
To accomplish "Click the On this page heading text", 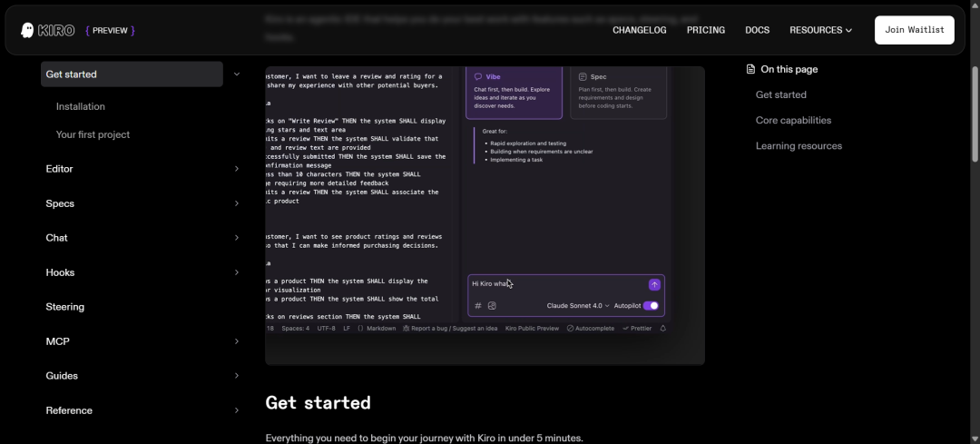I will [x=789, y=69].
